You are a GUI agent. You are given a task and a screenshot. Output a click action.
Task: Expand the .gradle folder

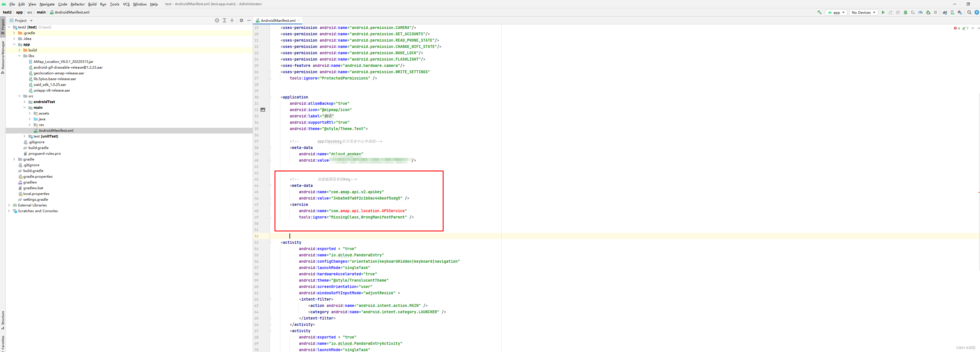click(14, 33)
